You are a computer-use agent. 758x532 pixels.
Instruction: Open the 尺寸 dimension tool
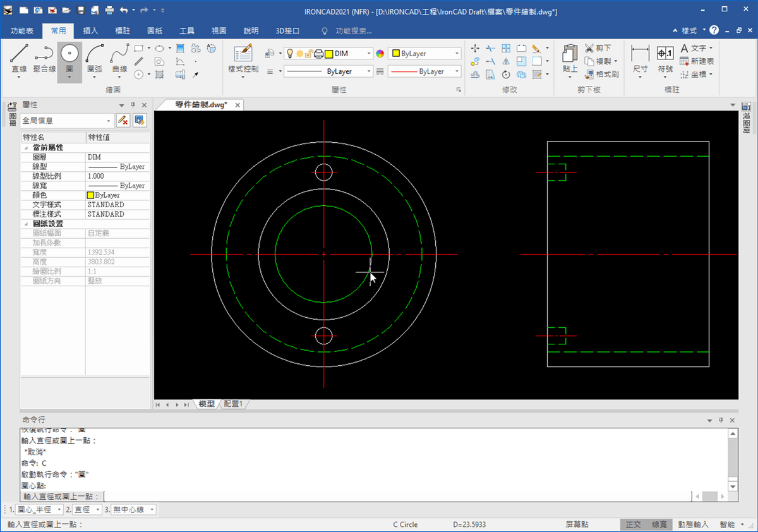[x=640, y=61]
